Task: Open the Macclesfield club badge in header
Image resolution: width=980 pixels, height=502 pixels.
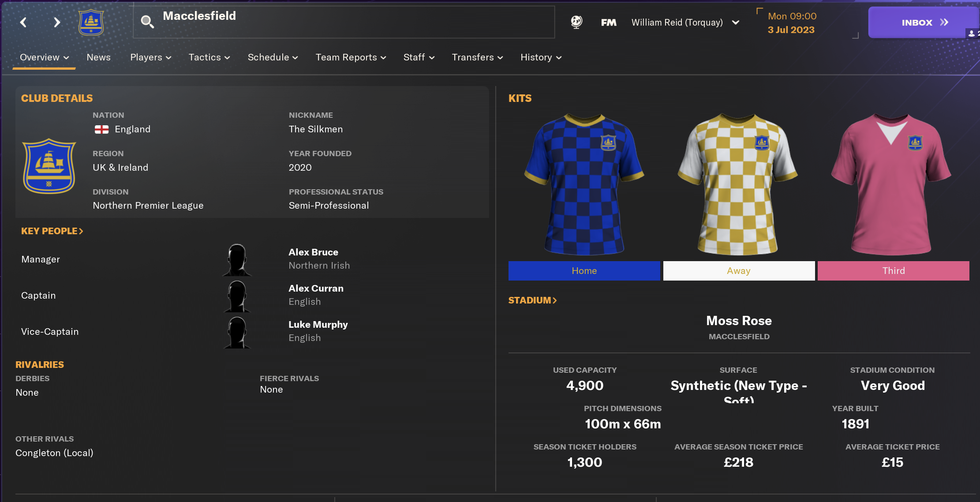Action: click(x=91, y=22)
